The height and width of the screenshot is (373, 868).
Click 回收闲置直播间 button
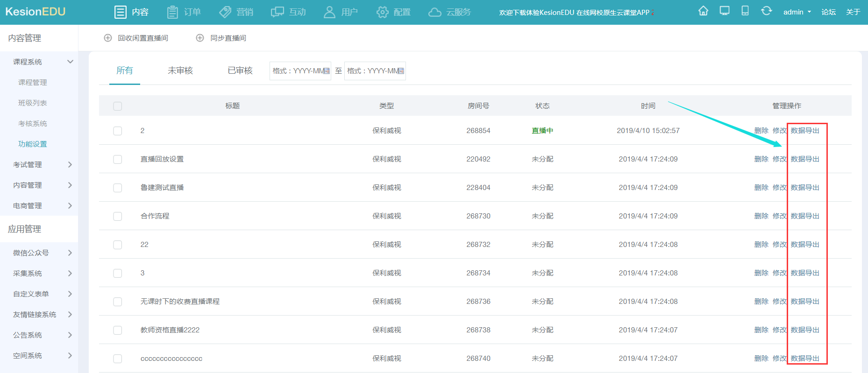click(136, 38)
